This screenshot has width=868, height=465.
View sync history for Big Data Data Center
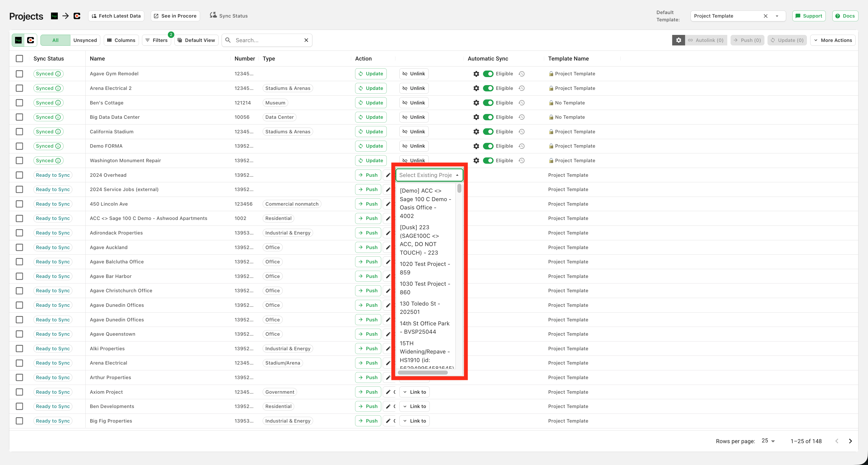522,117
